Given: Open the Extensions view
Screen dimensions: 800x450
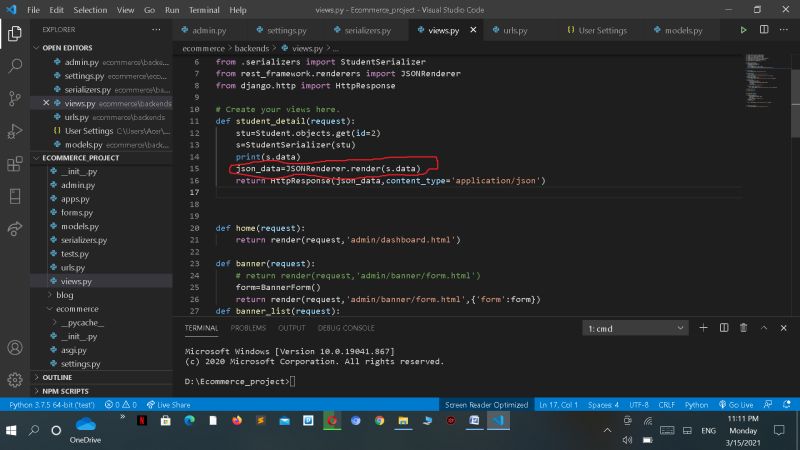Looking at the screenshot, I should (x=15, y=164).
